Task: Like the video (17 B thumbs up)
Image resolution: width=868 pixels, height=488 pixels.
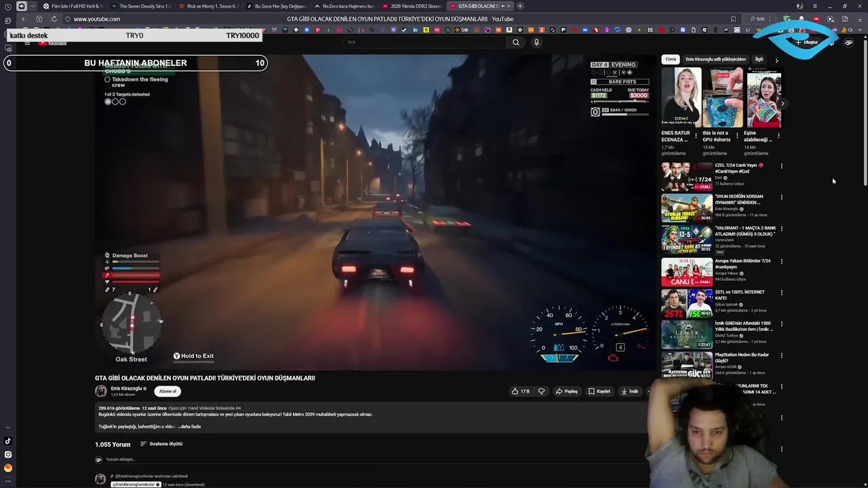Action: point(521,391)
